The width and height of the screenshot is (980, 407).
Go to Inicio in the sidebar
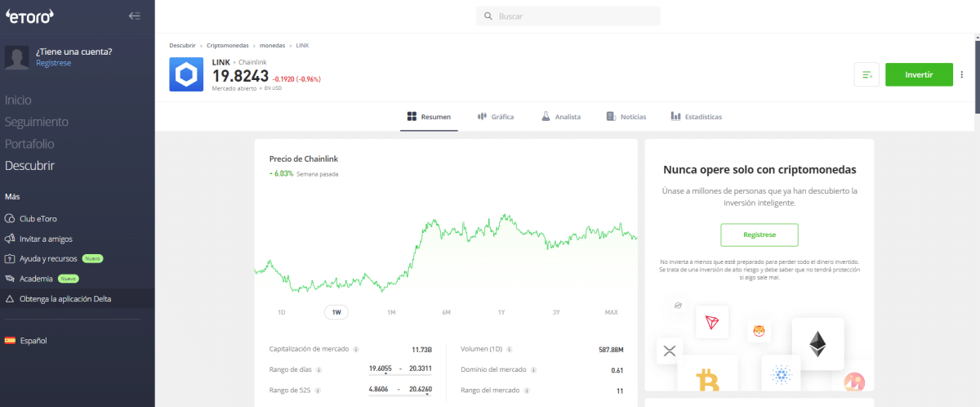(x=18, y=100)
